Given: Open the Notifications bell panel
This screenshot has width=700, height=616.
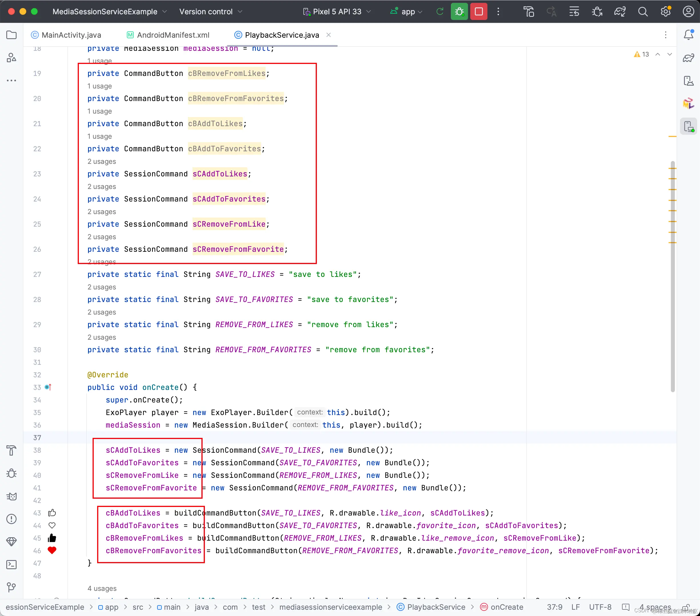Looking at the screenshot, I should [688, 35].
